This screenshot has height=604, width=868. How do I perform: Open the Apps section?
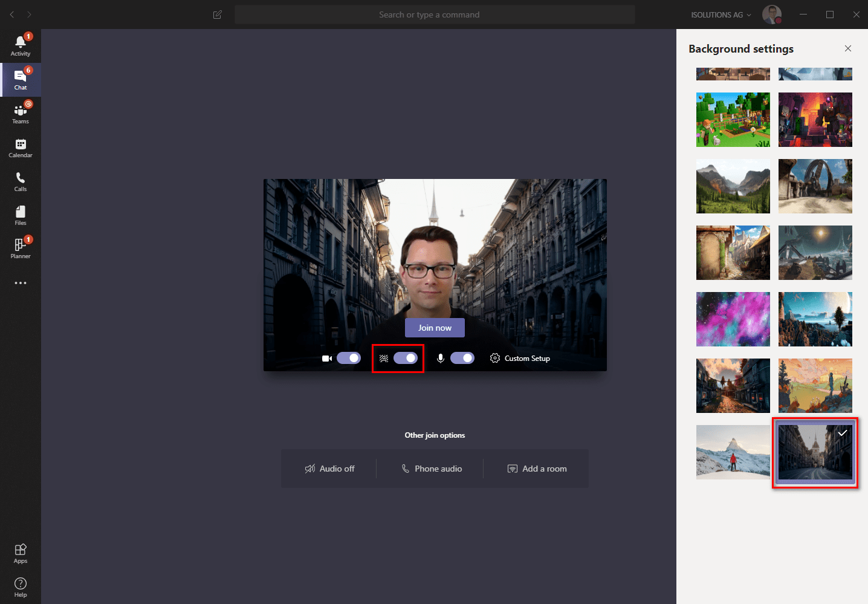[21, 551]
